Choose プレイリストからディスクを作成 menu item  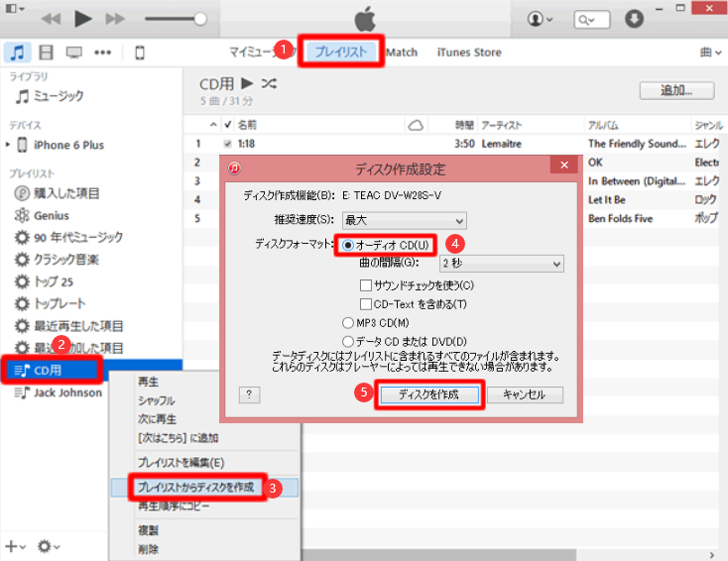point(205,488)
